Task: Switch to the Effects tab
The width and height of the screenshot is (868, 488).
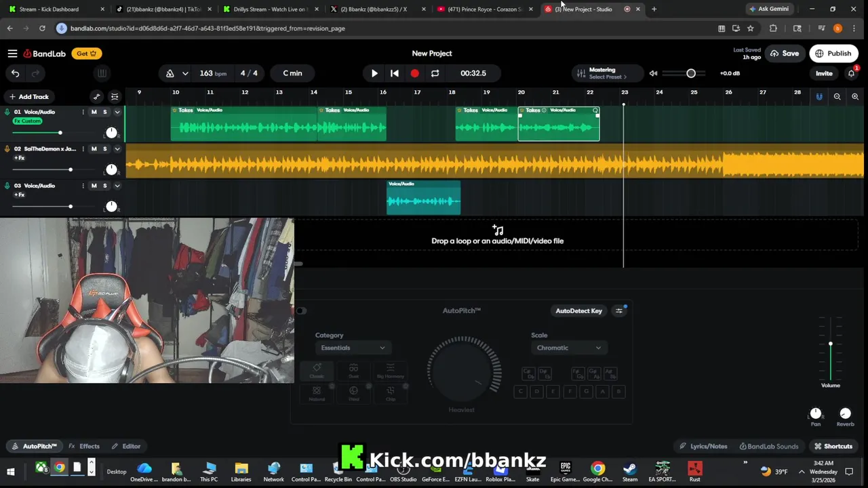Action: tap(84, 446)
